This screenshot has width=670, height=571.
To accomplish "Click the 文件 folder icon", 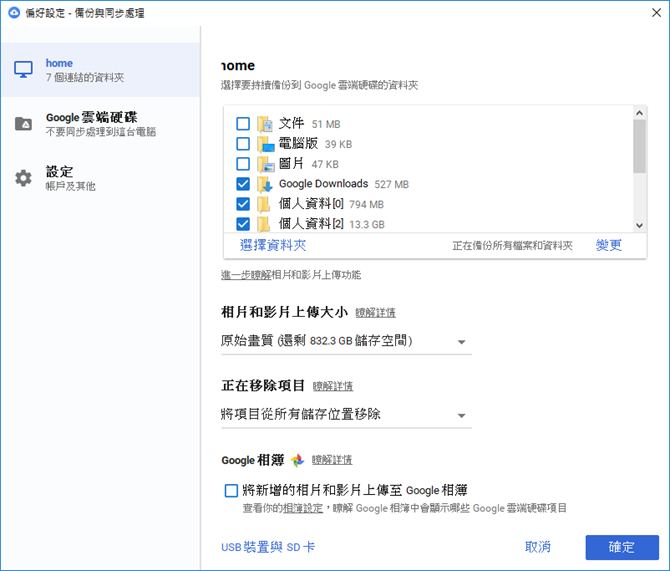I will [265, 124].
